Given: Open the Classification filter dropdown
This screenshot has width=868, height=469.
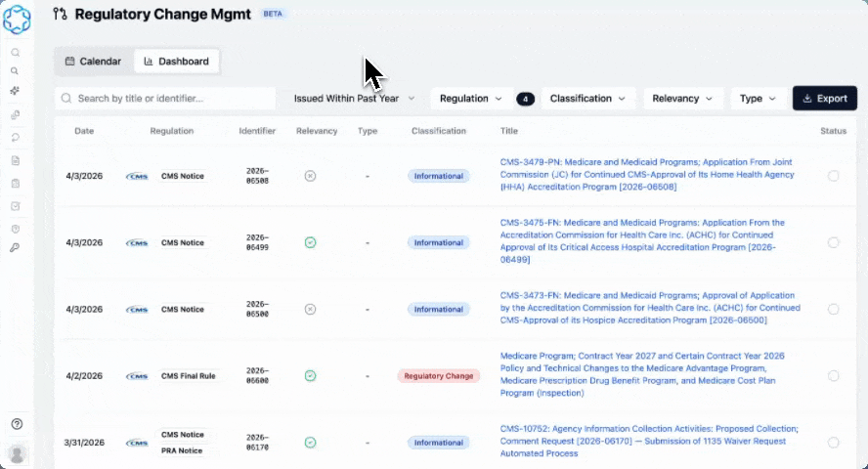Looking at the screenshot, I should (587, 99).
